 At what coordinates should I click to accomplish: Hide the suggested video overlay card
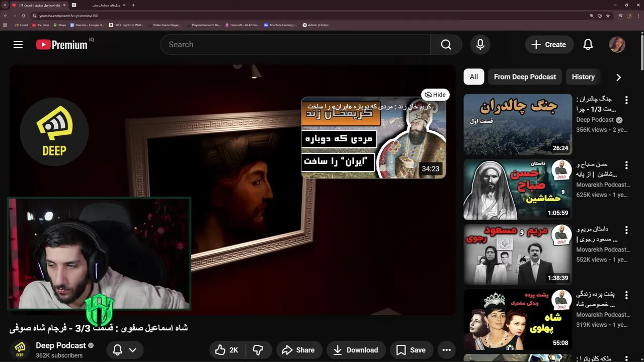[x=435, y=95]
